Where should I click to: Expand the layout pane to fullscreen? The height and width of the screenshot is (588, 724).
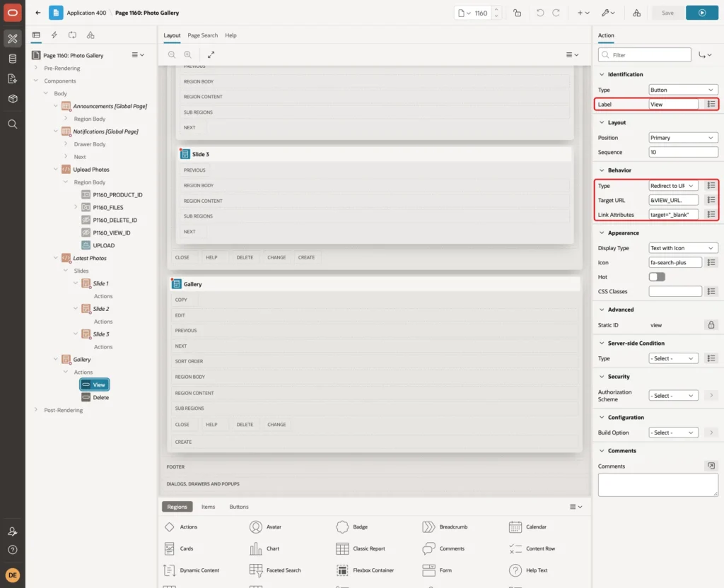point(211,54)
